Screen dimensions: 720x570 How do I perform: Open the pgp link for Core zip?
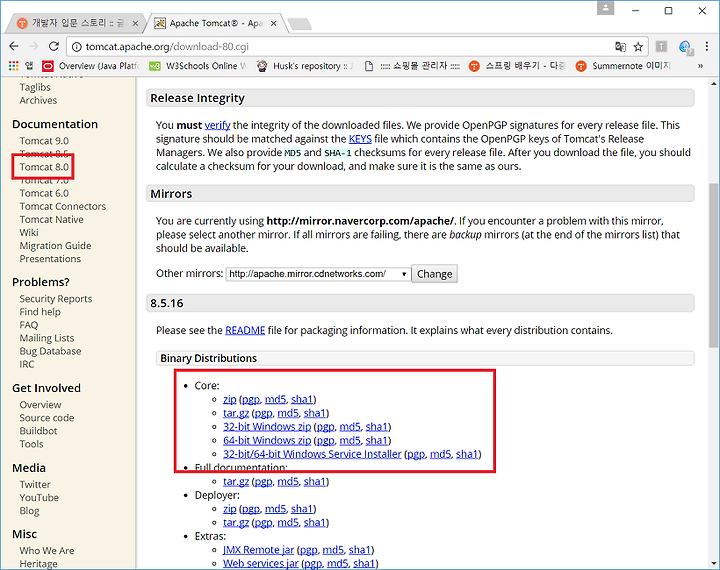251,400
